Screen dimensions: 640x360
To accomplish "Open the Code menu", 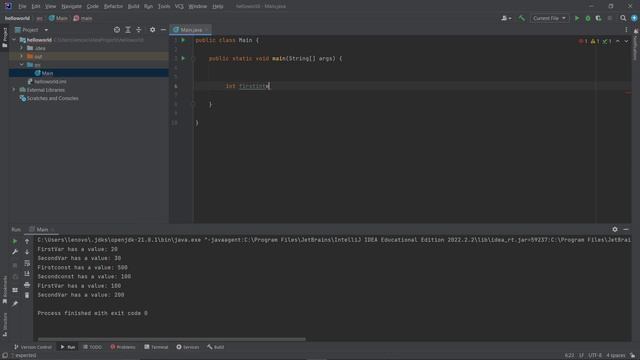I will [x=93, y=7].
